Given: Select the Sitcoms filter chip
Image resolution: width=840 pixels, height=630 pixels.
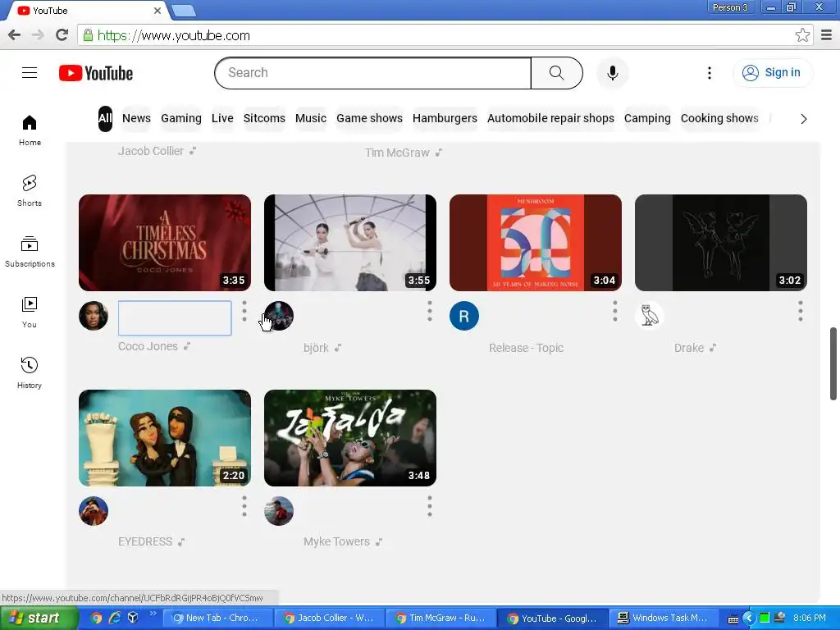Looking at the screenshot, I should [x=264, y=118].
